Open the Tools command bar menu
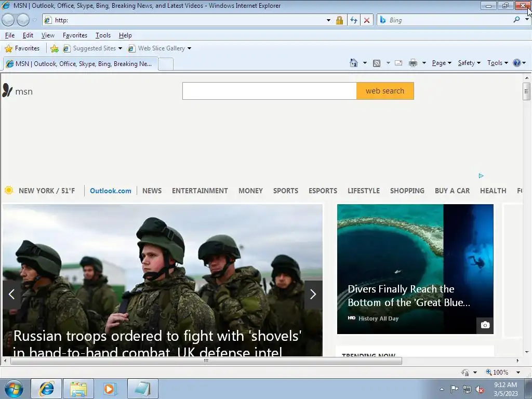Screen dimensions: 532x399 (x=497, y=63)
